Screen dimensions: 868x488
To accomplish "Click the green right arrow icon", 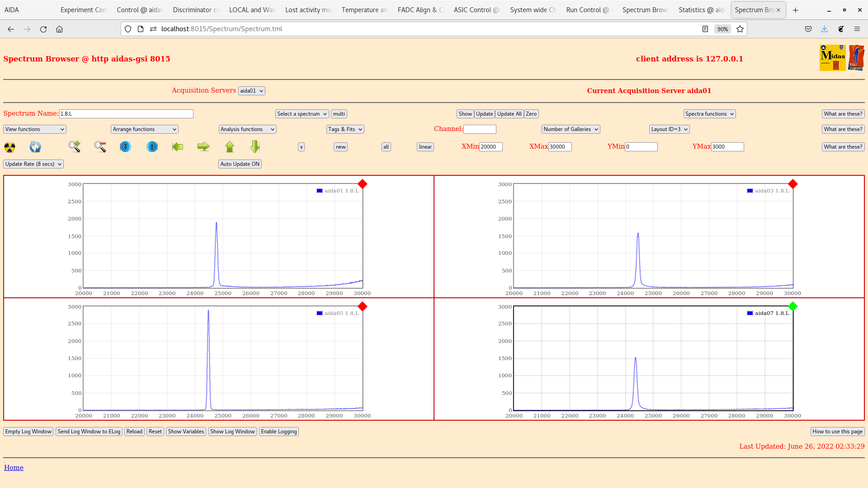I will coord(203,146).
